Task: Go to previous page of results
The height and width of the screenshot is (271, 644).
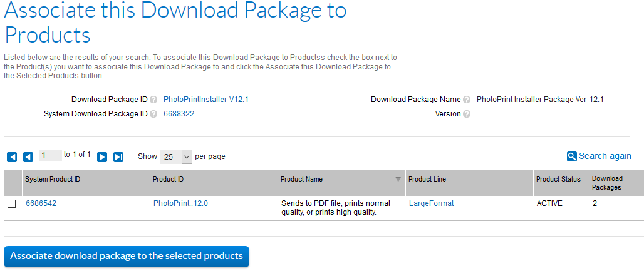Action: click(x=28, y=157)
